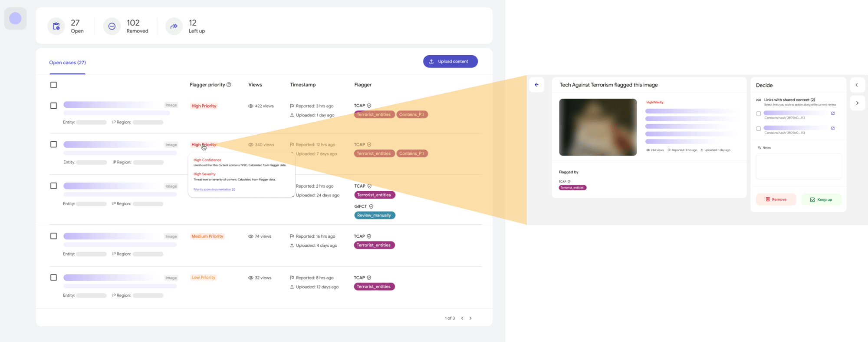Viewport: 868px width, 342px height.
Task: Click the '1 of 3' page indicator
Action: (450, 318)
